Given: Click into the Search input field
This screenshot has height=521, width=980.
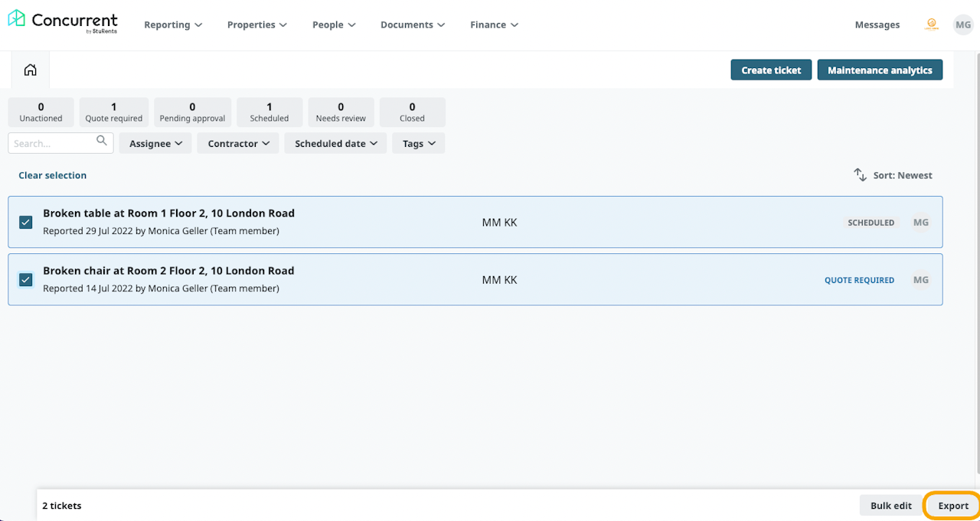Looking at the screenshot, I should 52,144.
